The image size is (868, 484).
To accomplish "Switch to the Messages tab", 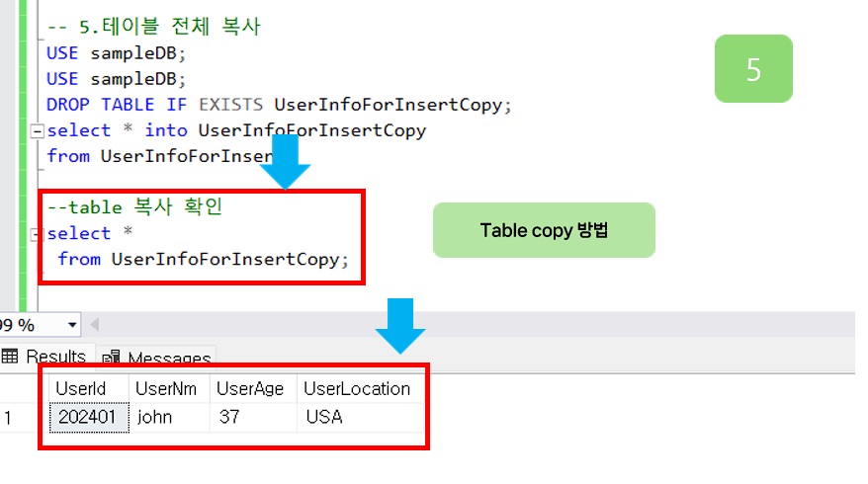I will tap(156, 358).
